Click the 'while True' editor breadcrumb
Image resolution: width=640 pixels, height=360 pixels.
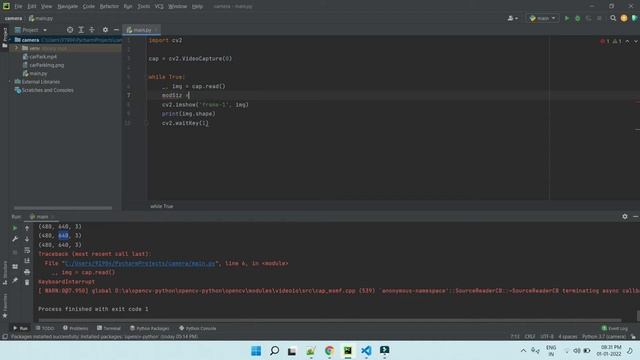tap(162, 206)
